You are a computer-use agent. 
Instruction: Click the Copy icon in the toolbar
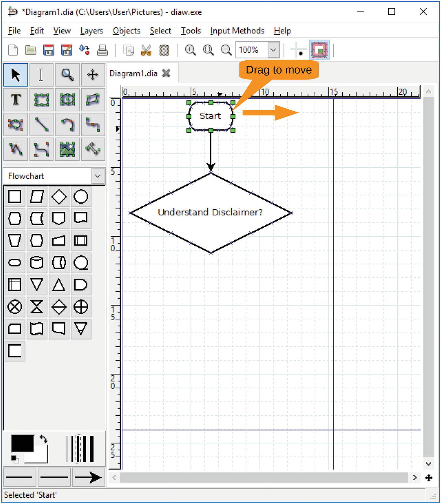(x=128, y=50)
